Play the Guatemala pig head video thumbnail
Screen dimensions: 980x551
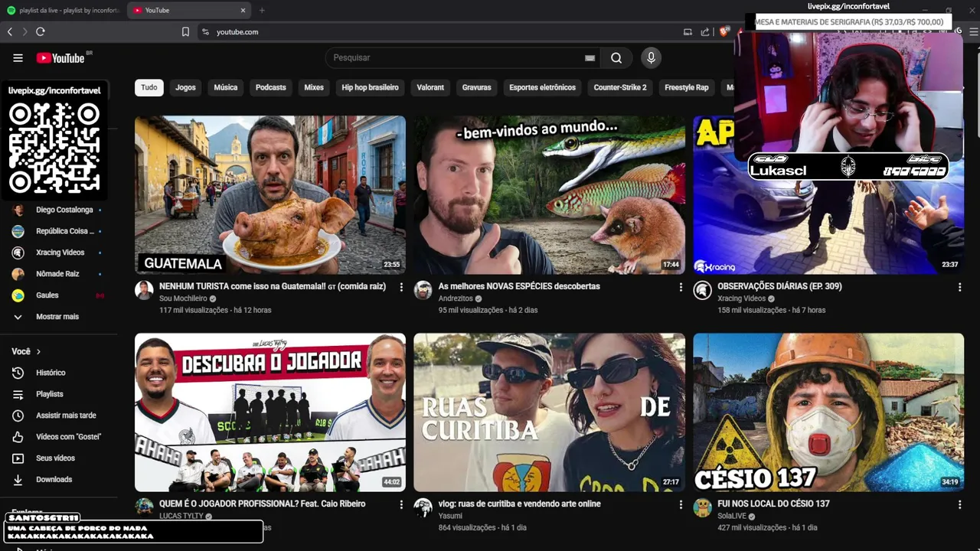pos(270,195)
